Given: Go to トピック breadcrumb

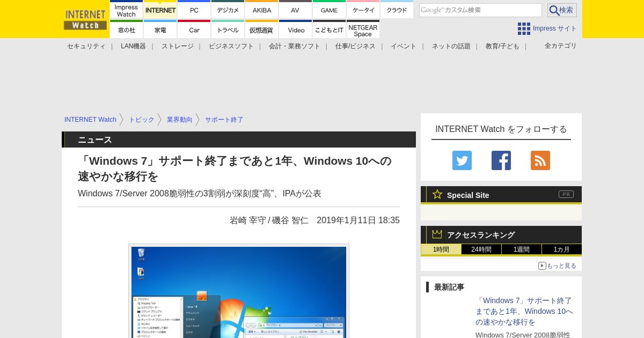Looking at the screenshot, I should pyautogui.click(x=141, y=120).
